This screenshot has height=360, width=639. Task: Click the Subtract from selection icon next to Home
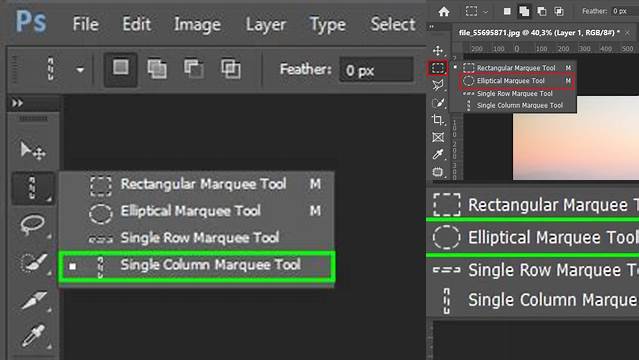tap(542, 11)
